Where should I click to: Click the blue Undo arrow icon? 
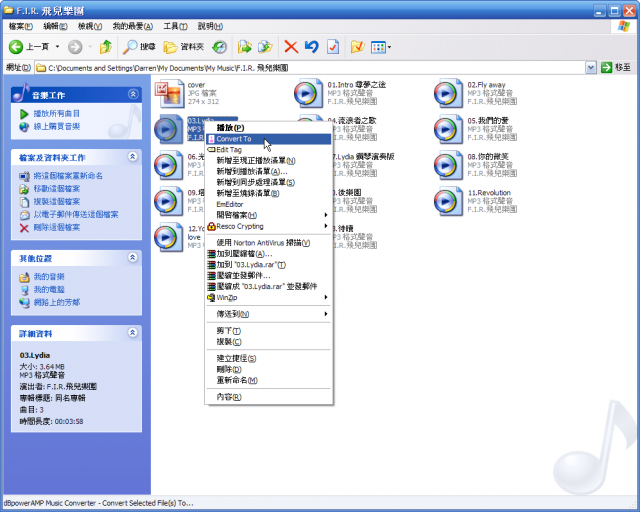[311, 47]
